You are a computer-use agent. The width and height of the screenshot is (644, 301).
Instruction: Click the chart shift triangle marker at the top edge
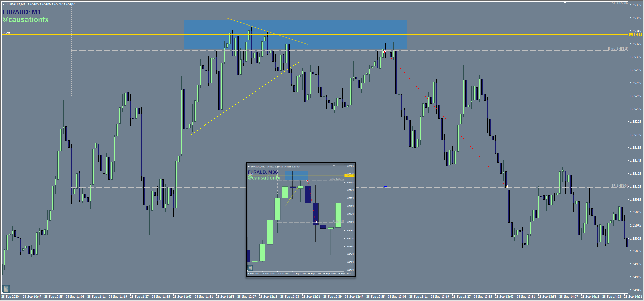coord(565,2)
